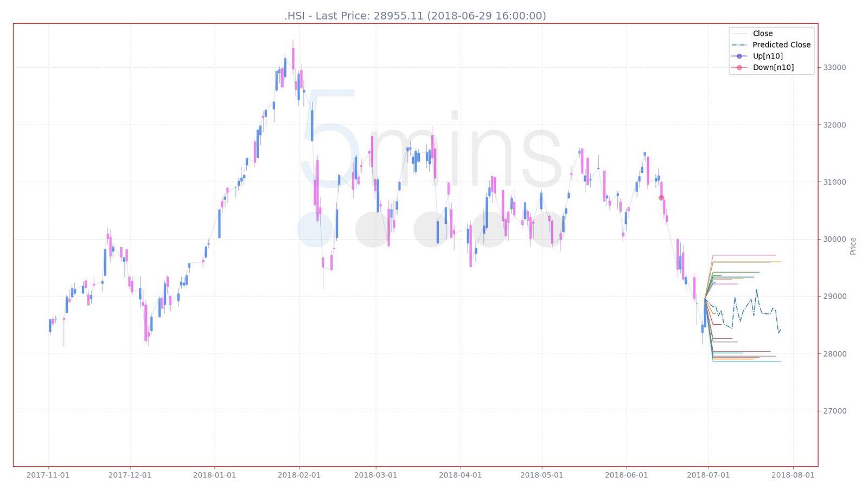Click the 2018-06-01 date label

626,475
